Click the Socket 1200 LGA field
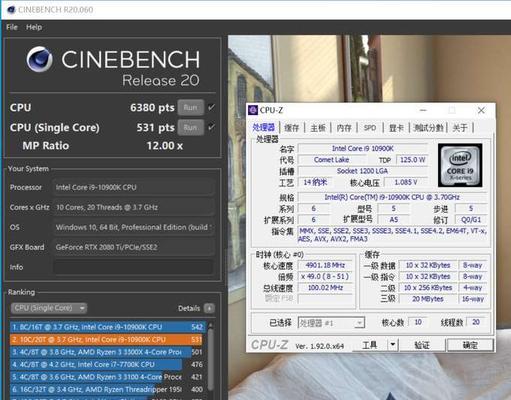The height and width of the screenshot is (400, 511). tap(363, 171)
